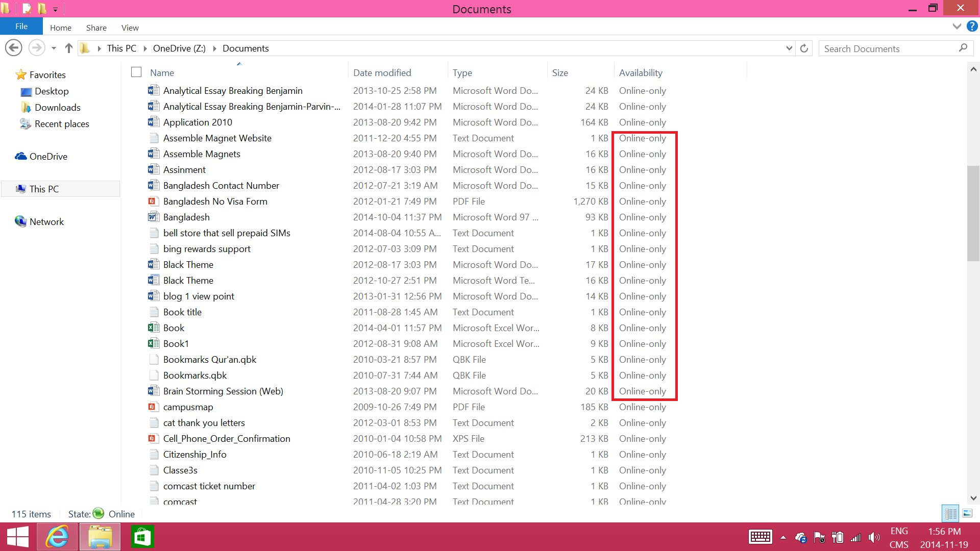Open the File menu
The width and height of the screenshot is (980, 551).
(x=21, y=27)
